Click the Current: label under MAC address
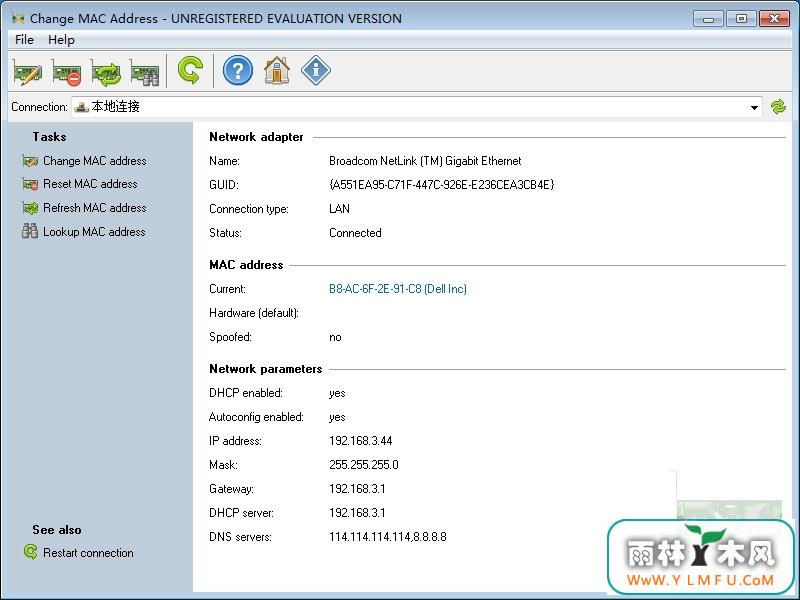 click(x=228, y=289)
